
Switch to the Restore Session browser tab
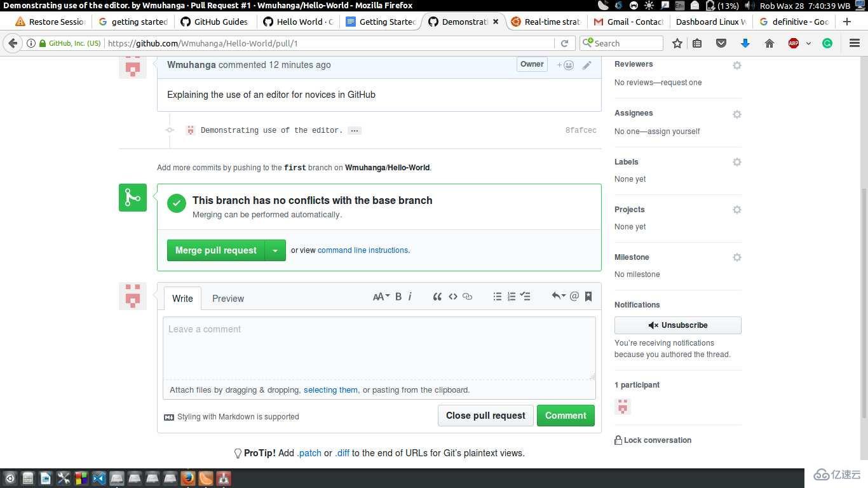pos(51,22)
